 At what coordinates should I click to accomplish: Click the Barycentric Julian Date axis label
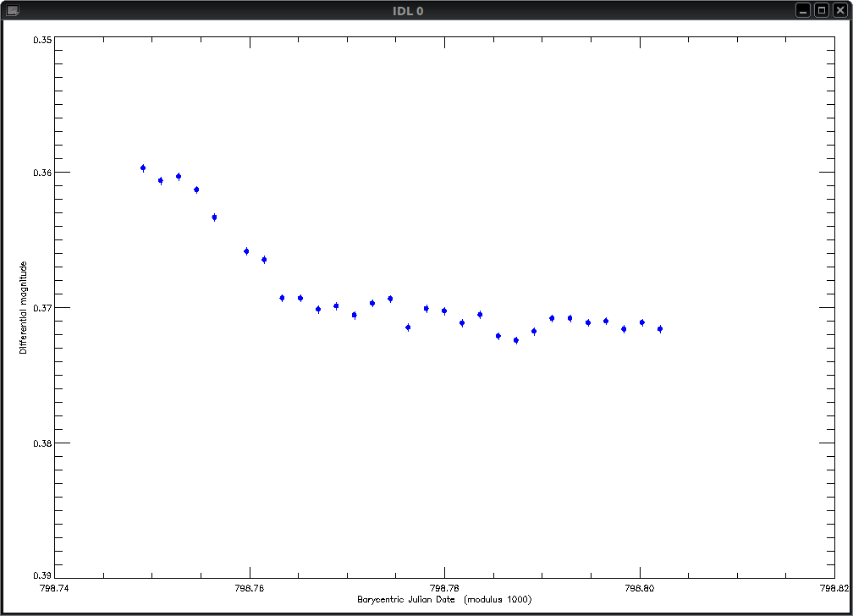coord(444,599)
